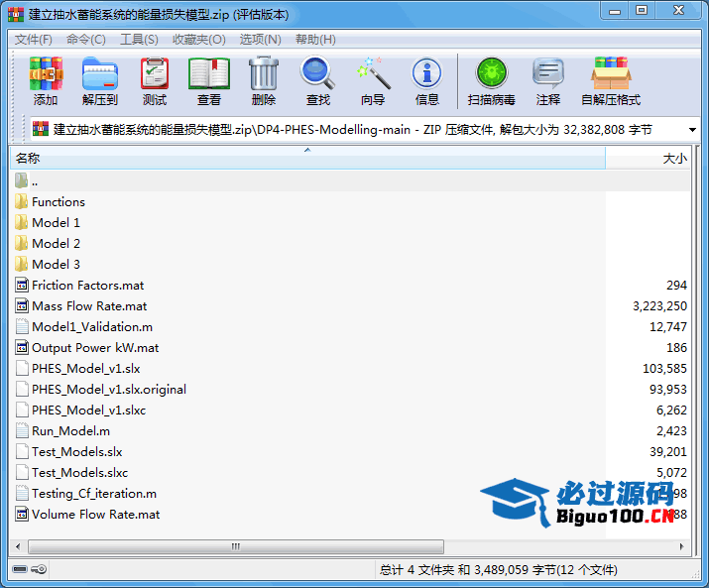709x588 pixels.
Task: Select file Test_Models.slxc
Action: pyautogui.click(x=80, y=472)
